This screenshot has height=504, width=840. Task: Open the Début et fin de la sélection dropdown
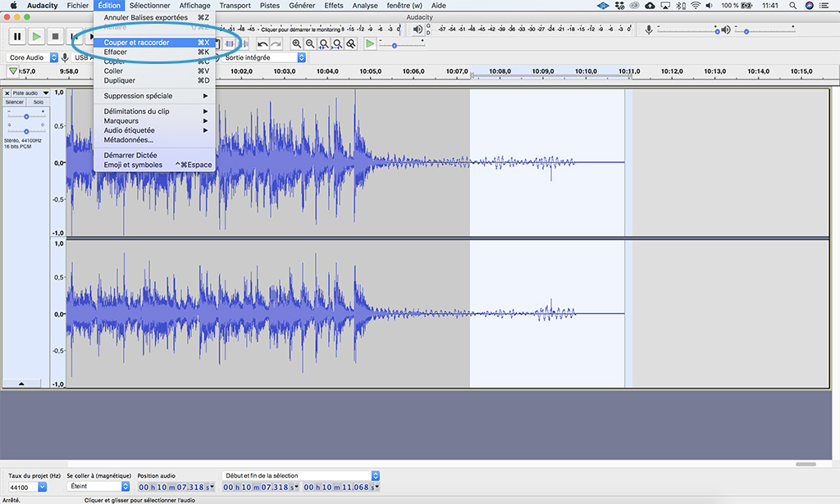click(x=300, y=475)
